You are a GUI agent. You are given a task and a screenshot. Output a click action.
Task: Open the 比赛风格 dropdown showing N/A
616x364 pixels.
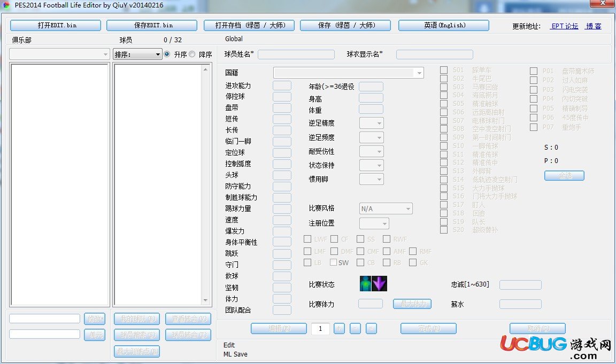click(x=386, y=208)
